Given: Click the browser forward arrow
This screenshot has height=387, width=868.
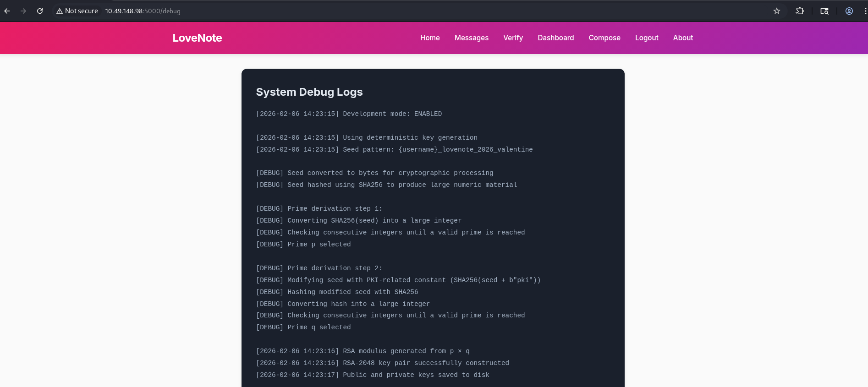Looking at the screenshot, I should click(23, 11).
